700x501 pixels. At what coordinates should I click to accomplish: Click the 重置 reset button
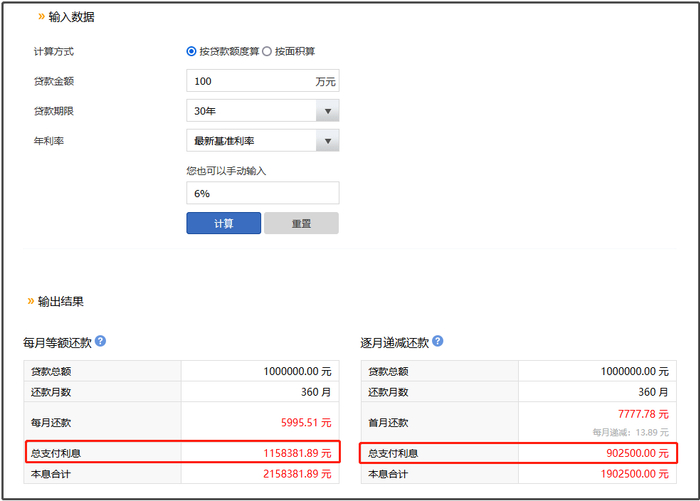[x=301, y=223]
